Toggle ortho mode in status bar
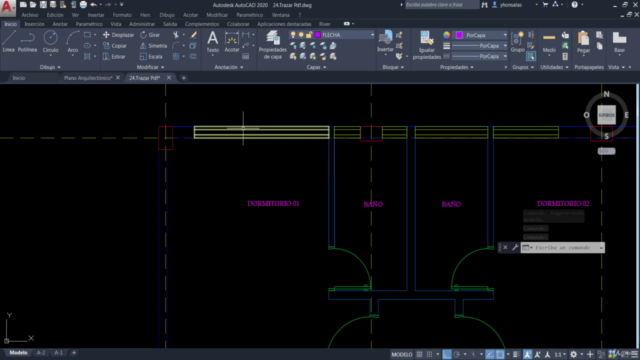This screenshot has height=360, width=640. tap(447, 354)
